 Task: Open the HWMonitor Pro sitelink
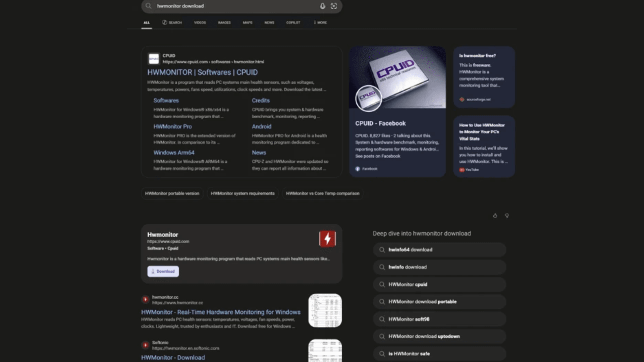(173, 127)
